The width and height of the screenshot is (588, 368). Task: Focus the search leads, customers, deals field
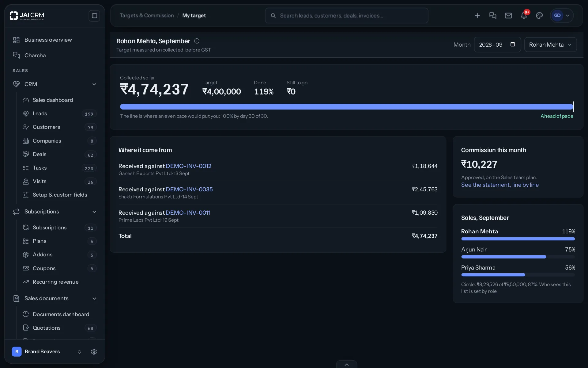346,16
